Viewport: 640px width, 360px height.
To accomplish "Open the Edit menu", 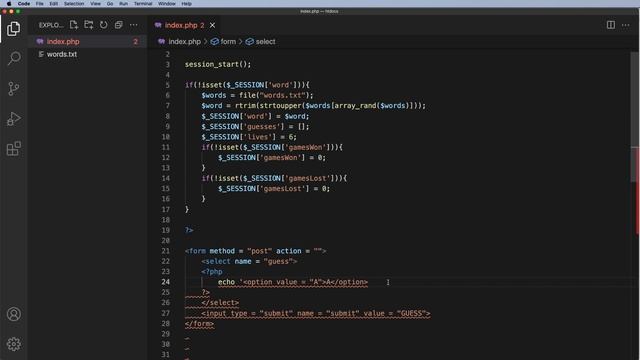I will (x=53, y=4).
